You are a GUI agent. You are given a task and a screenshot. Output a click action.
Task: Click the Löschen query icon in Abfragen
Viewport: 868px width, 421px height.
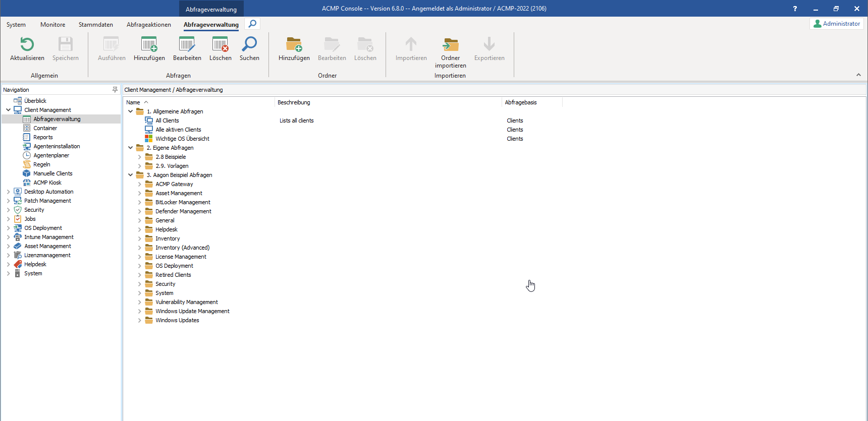click(x=220, y=45)
